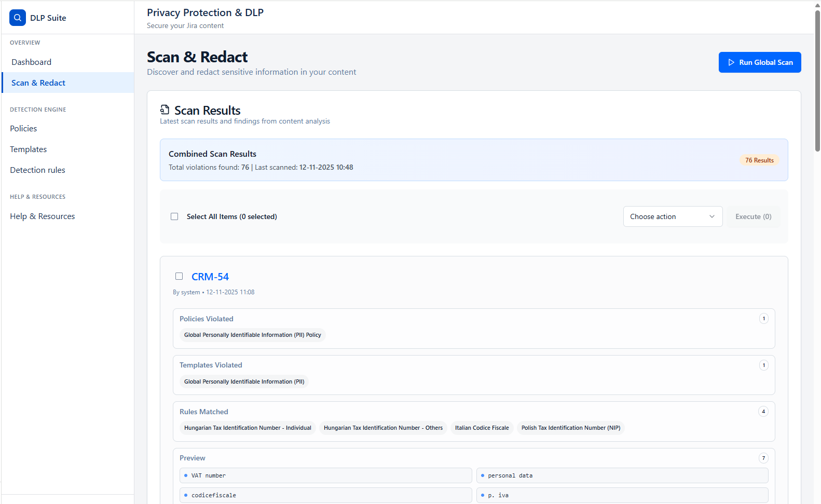Click the Templates Violated count badge

pos(763,365)
